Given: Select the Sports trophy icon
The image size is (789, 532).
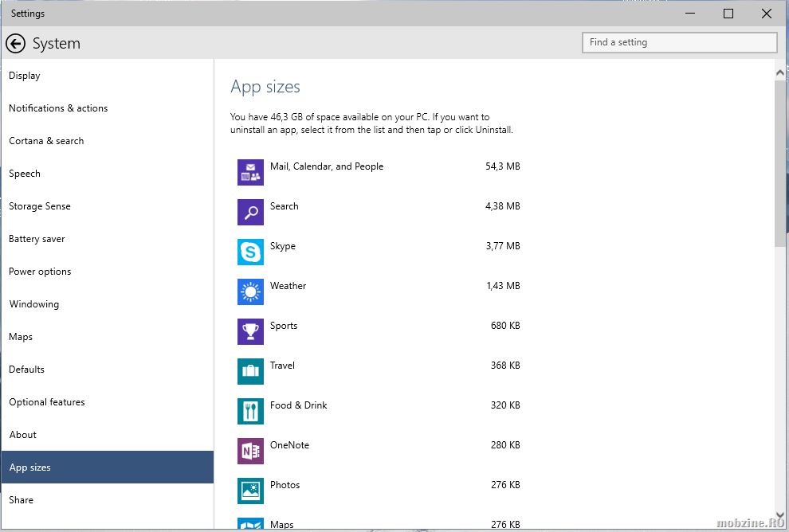Looking at the screenshot, I should pos(250,331).
